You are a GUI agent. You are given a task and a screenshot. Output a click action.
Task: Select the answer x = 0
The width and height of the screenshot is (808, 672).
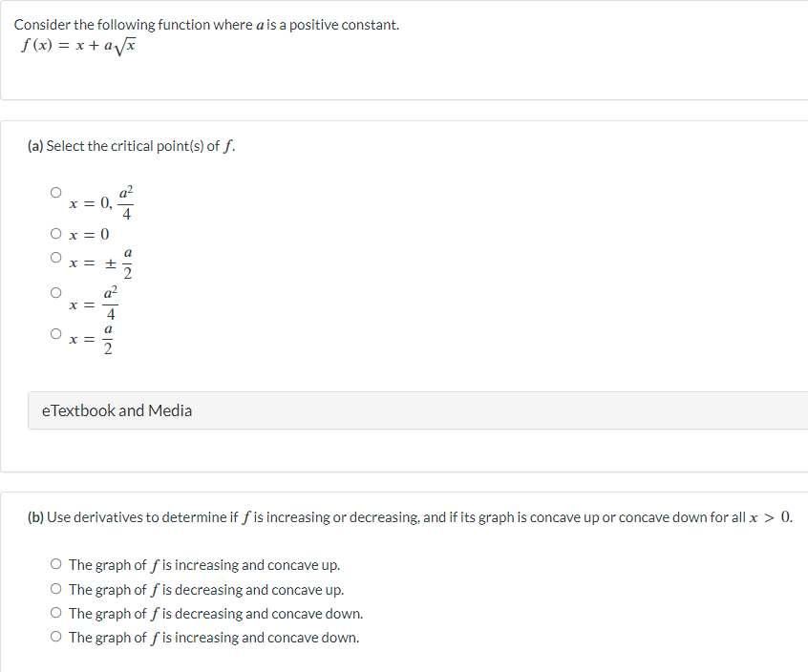coord(55,233)
